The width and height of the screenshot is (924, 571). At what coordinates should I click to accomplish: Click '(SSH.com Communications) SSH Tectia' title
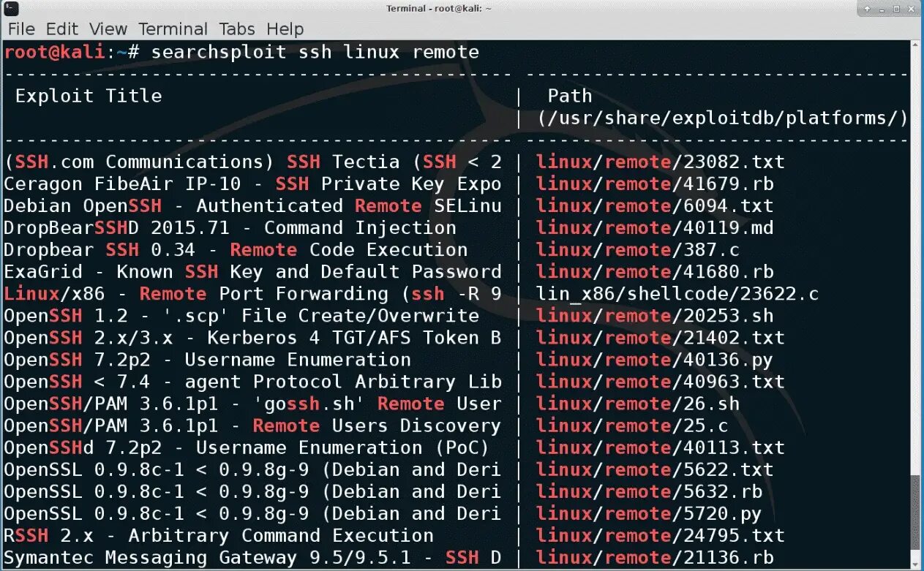pyautogui.click(x=253, y=162)
